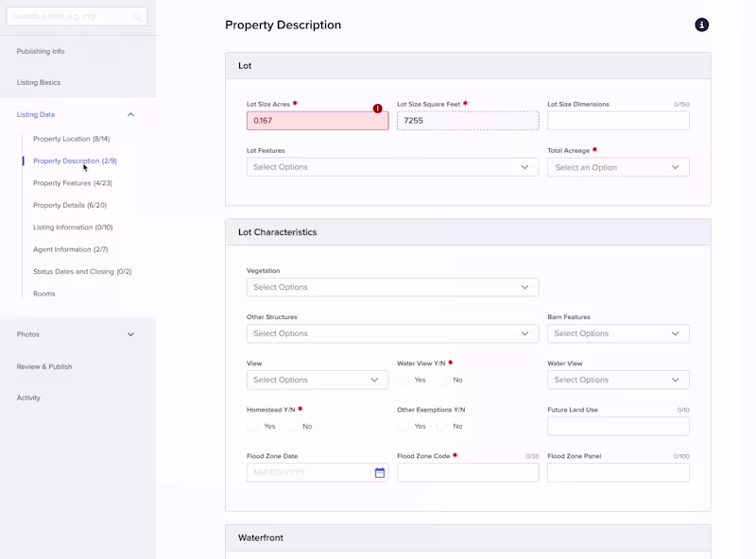
Task: Select Rooms in Listing Data list
Action: click(x=43, y=294)
